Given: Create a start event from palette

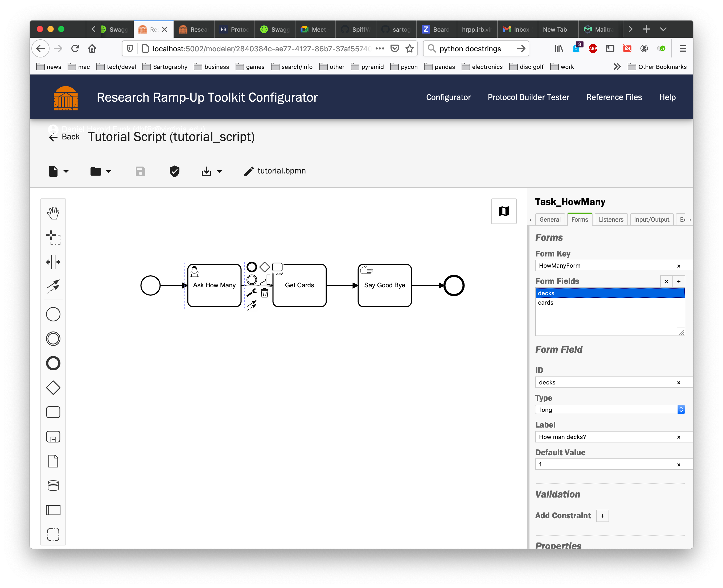Looking at the screenshot, I should click(x=53, y=314).
